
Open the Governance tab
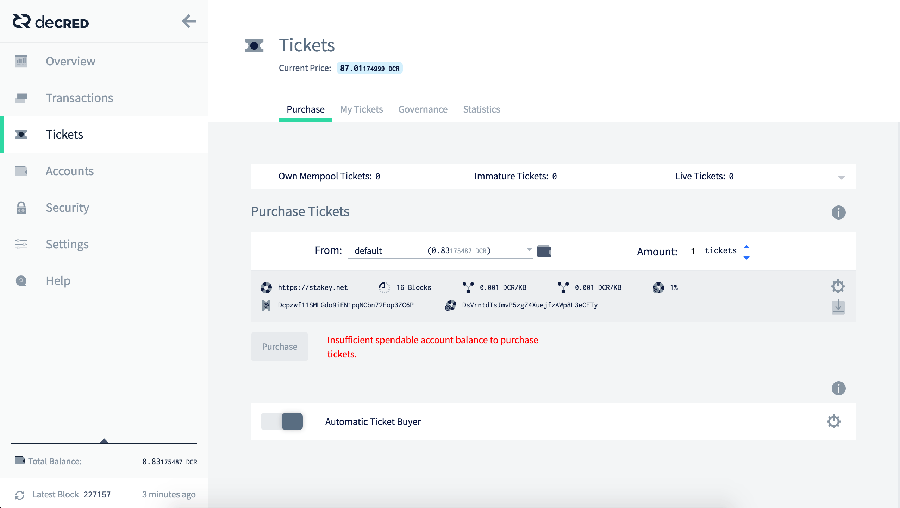coord(423,110)
